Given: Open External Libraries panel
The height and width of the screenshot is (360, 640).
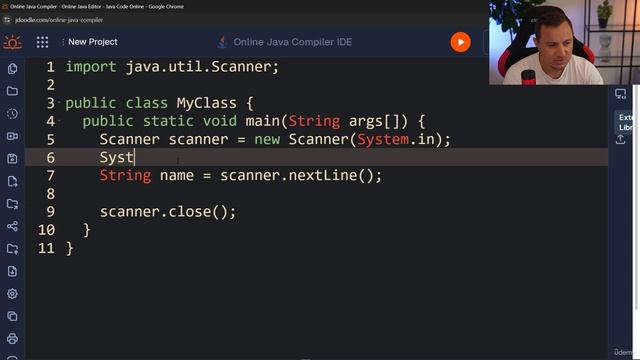Looking at the screenshot, I should [x=625, y=122].
